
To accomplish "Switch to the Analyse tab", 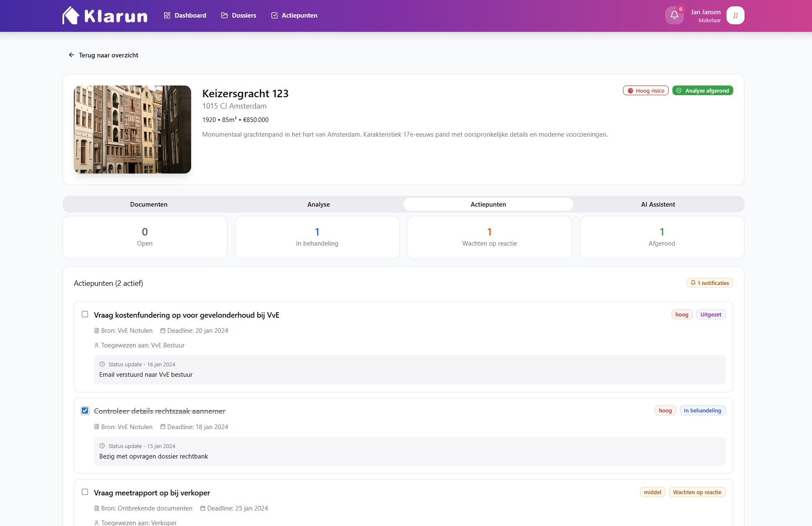I will point(318,205).
